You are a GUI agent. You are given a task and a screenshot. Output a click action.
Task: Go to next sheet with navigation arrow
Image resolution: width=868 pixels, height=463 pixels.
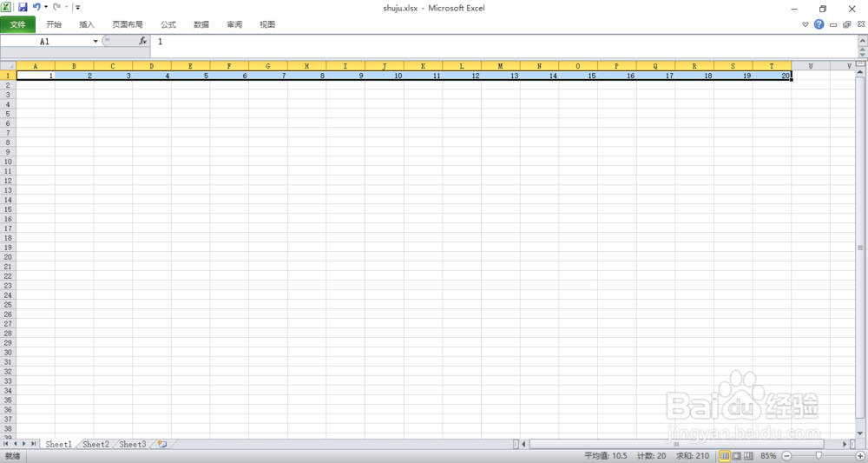pos(23,444)
